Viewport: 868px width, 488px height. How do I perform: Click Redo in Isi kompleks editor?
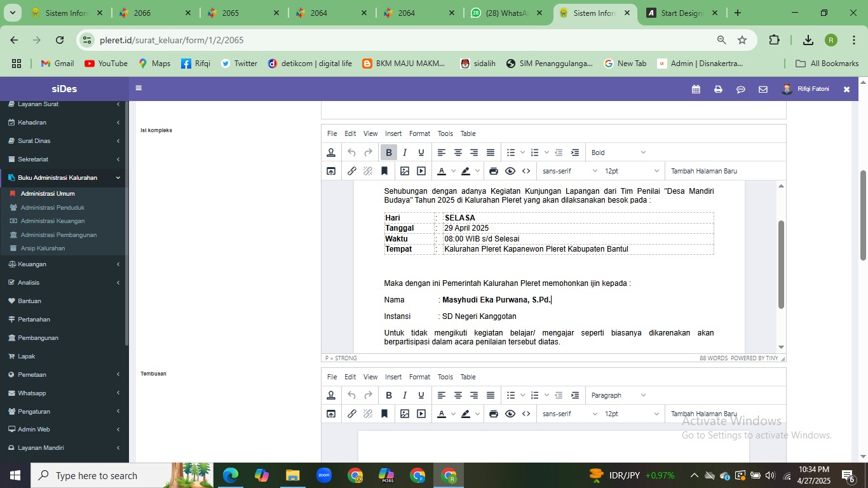tap(368, 152)
